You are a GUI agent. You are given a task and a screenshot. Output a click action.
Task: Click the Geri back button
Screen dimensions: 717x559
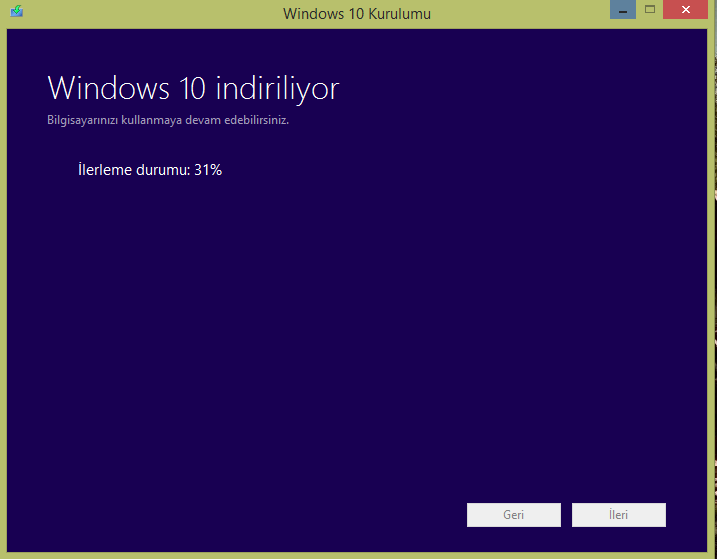tap(514, 515)
